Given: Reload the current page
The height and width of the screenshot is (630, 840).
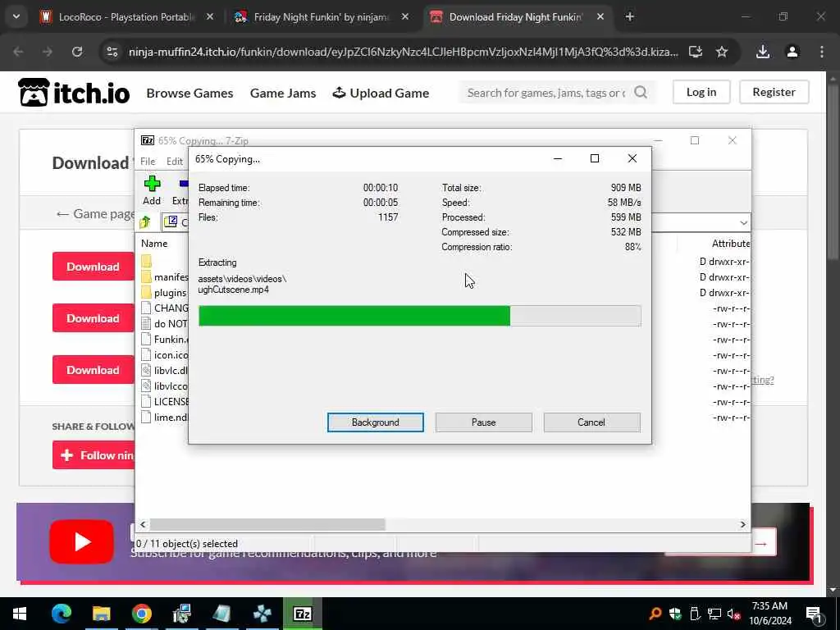Looking at the screenshot, I should point(77,52).
